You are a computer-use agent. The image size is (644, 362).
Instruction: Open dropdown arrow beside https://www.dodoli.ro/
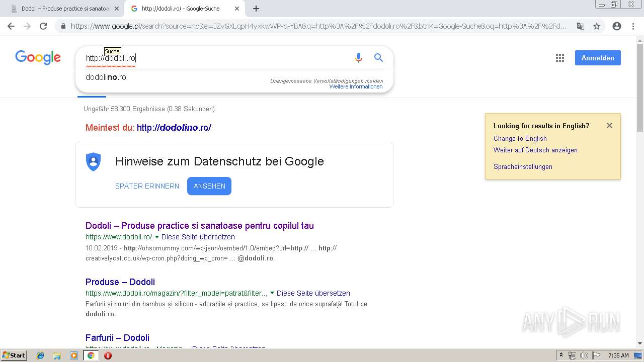(157, 237)
